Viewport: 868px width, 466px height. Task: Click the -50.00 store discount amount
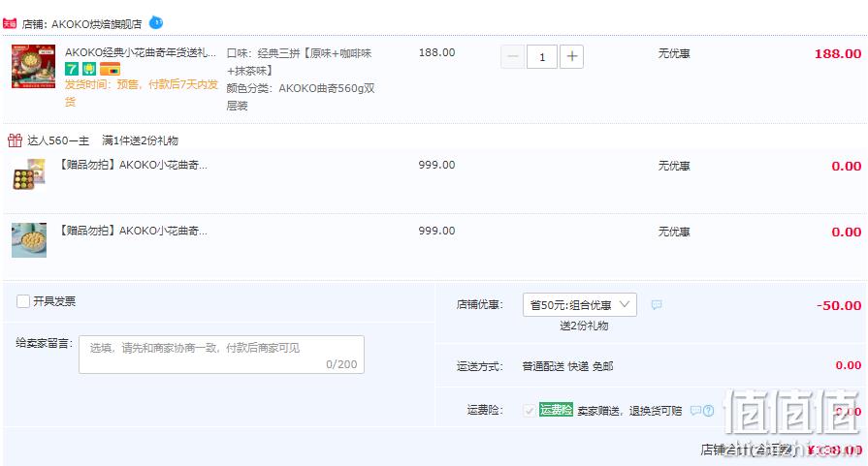tap(839, 305)
